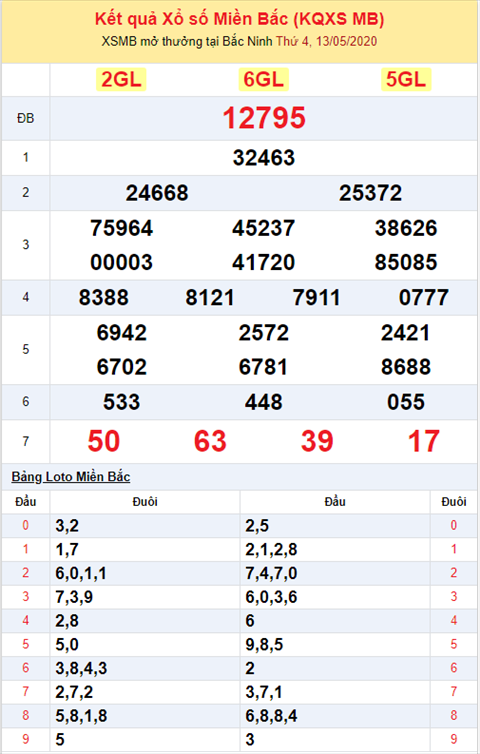Click fourth prize number 0777
This screenshot has height=754, width=480.
[424, 298]
